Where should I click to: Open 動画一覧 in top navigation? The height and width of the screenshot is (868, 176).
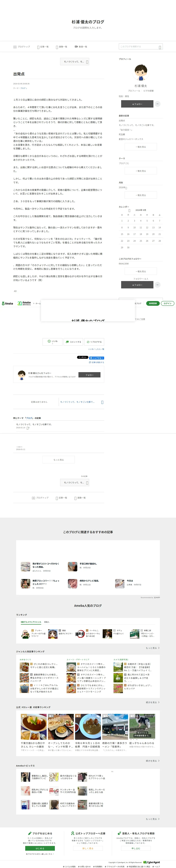[x=81, y=47]
